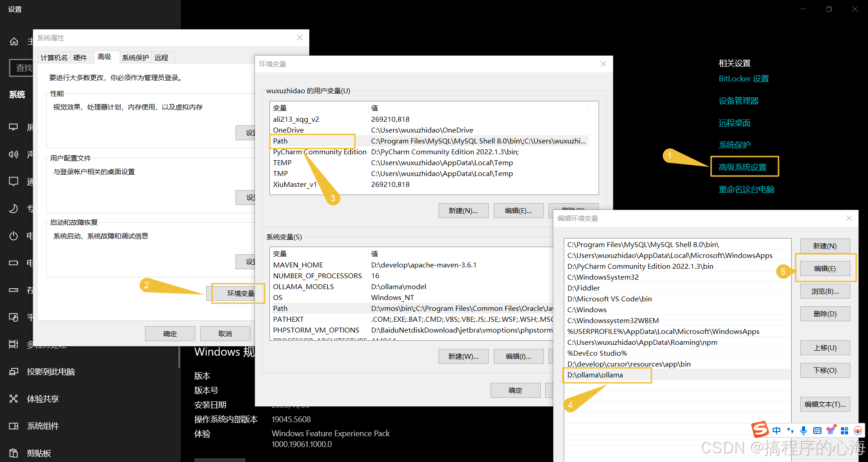
Task: Click the 删除(D) button in 编辑环境变量
Action: 825,314
